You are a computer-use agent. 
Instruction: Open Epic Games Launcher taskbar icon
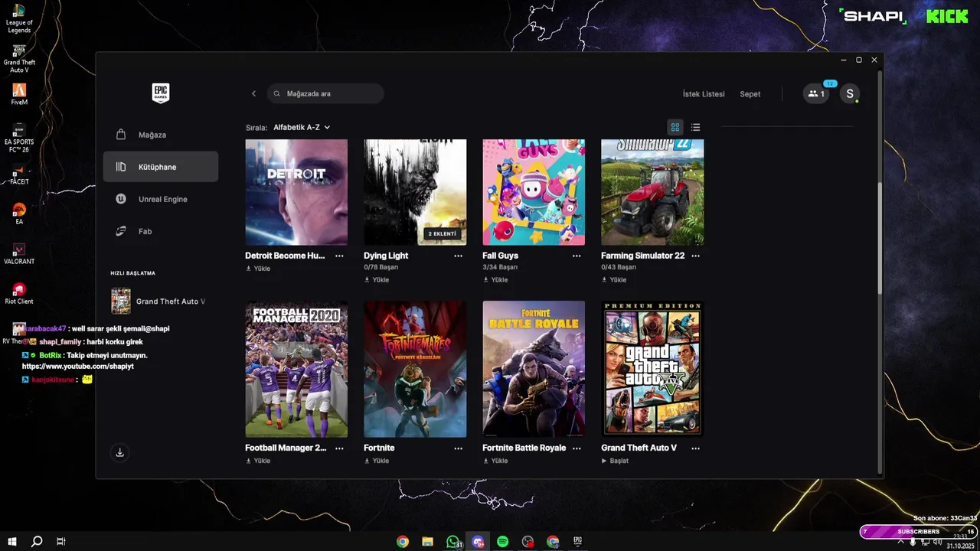[x=578, y=541]
